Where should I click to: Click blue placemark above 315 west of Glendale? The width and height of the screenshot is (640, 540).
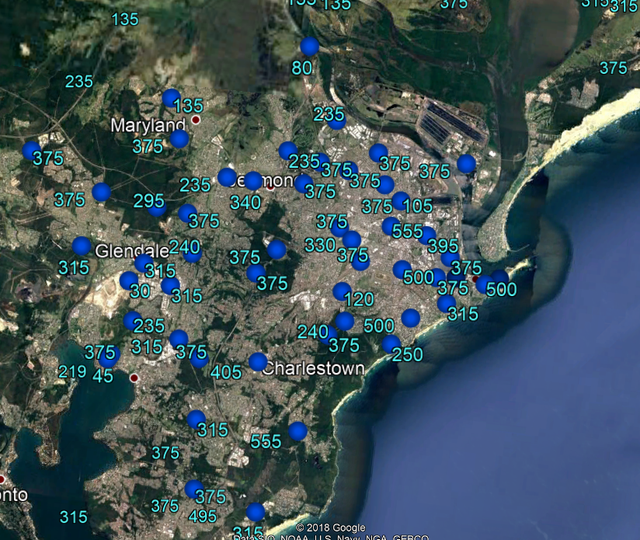pos(82,246)
